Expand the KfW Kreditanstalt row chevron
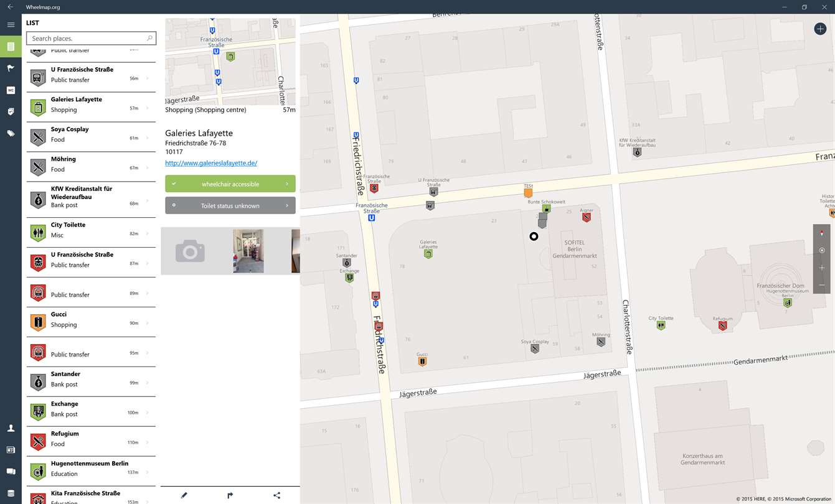The height and width of the screenshot is (504, 835). [148, 200]
